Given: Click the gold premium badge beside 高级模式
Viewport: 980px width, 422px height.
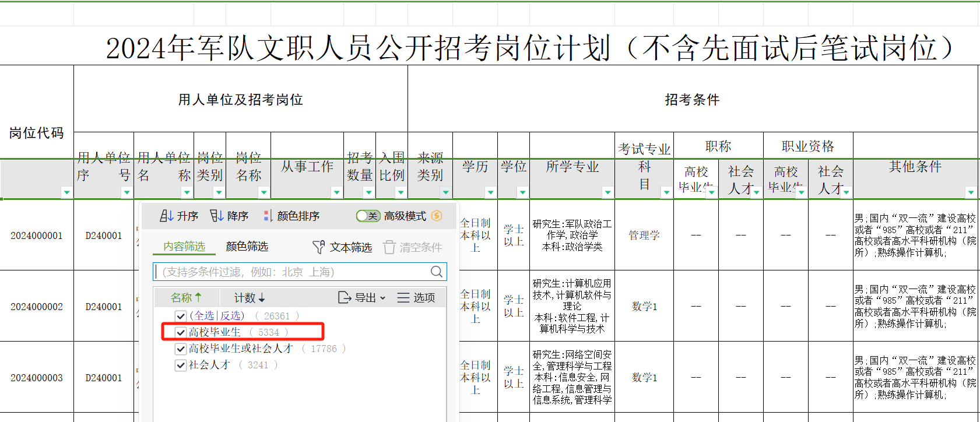Looking at the screenshot, I should pyautogui.click(x=436, y=216).
